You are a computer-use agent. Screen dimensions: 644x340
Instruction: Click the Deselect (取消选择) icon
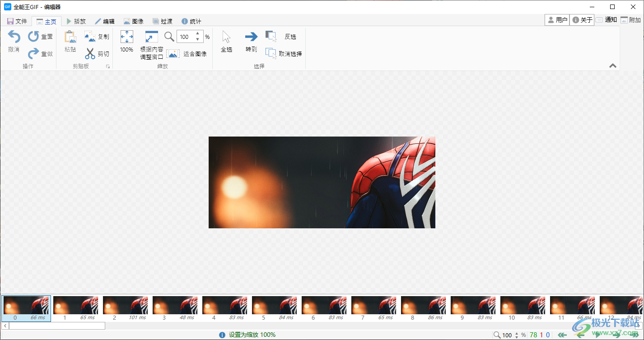[x=271, y=53]
